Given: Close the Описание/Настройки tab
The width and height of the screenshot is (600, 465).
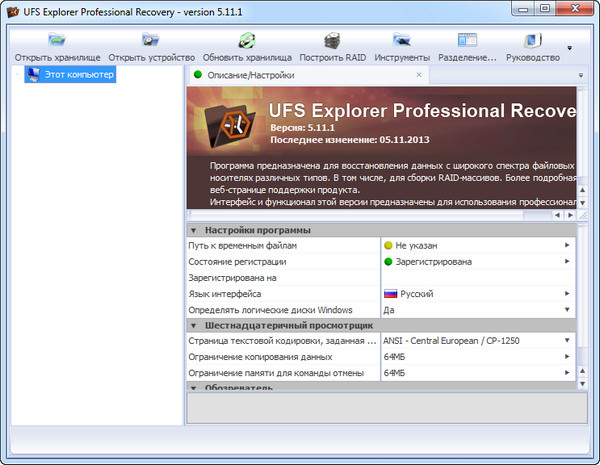Looking at the screenshot, I should point(419,75).
